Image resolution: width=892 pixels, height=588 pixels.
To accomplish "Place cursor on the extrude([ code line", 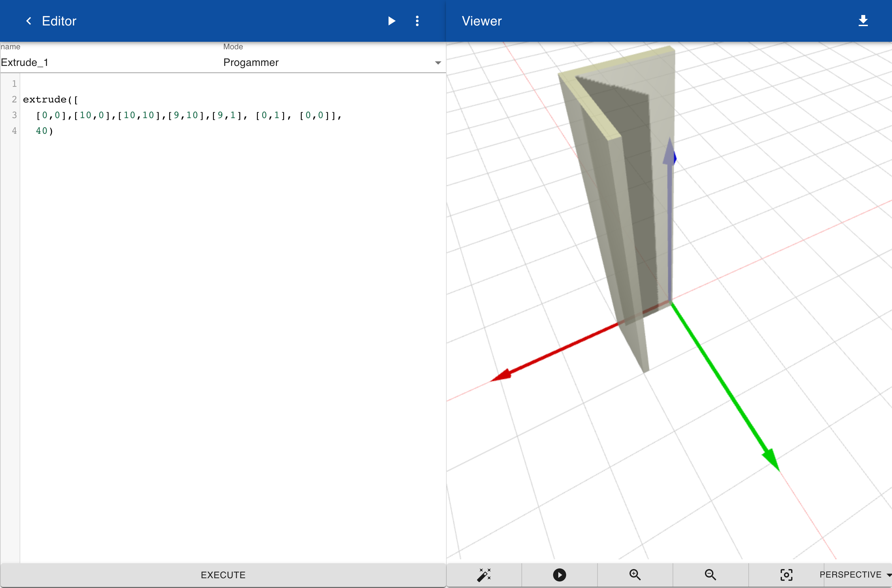I will [x=50, y=100].
